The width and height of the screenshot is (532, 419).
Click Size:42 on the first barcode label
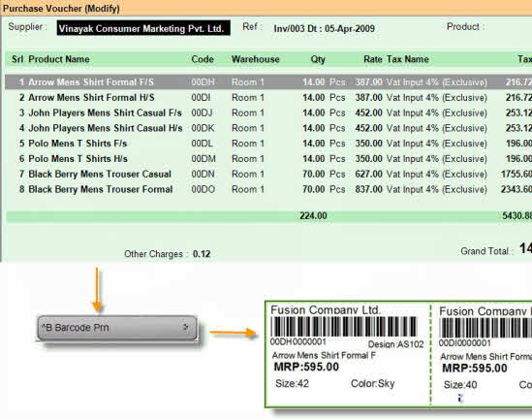click(x=292, y=384)
